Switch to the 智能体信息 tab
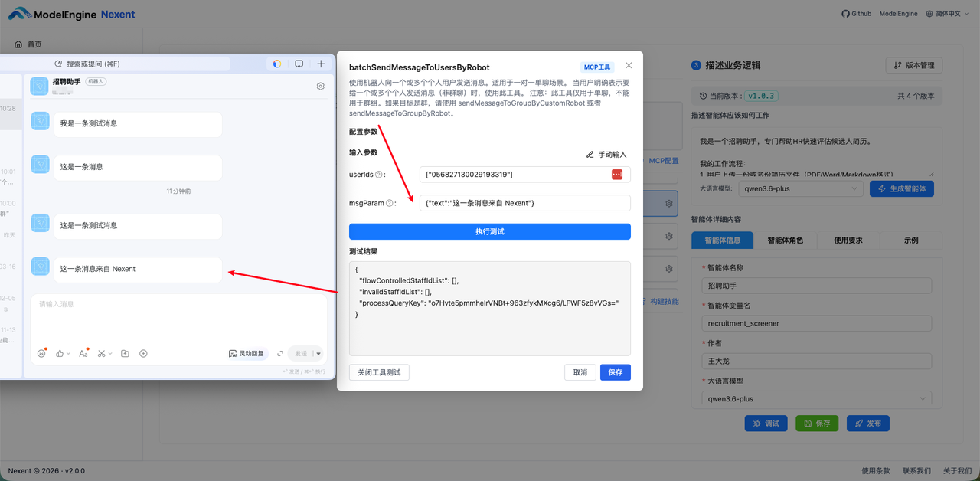This screenshot has height=481, width=980. tap(722, 240)
